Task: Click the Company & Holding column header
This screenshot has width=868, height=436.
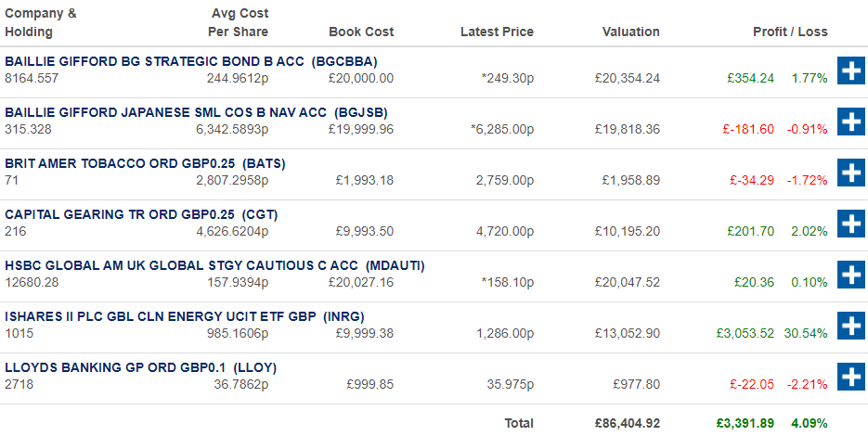Action: coord(41,23)
